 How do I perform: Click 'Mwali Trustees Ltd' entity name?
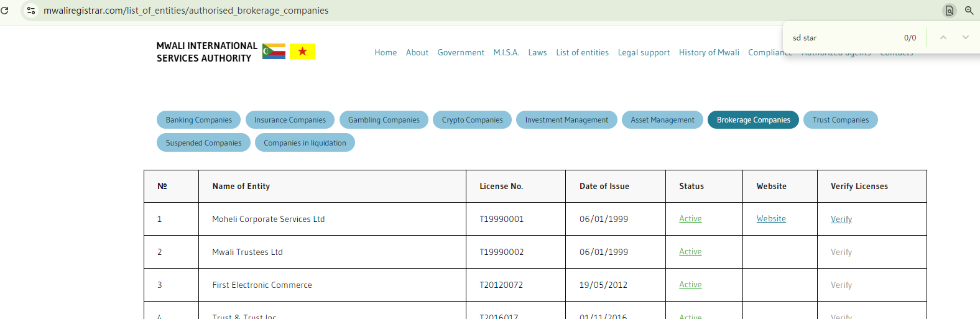coord(247,252)
